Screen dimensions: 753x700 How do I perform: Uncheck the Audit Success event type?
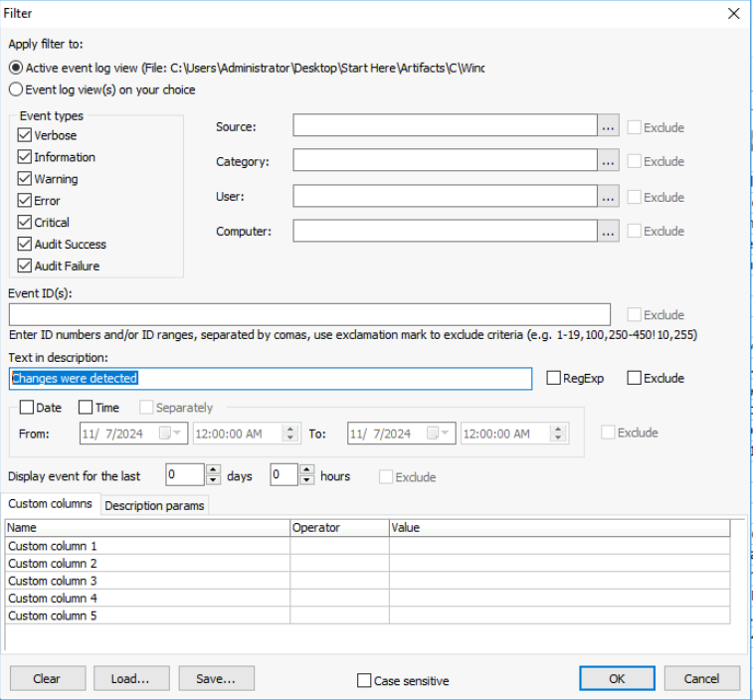click(25, 244)
